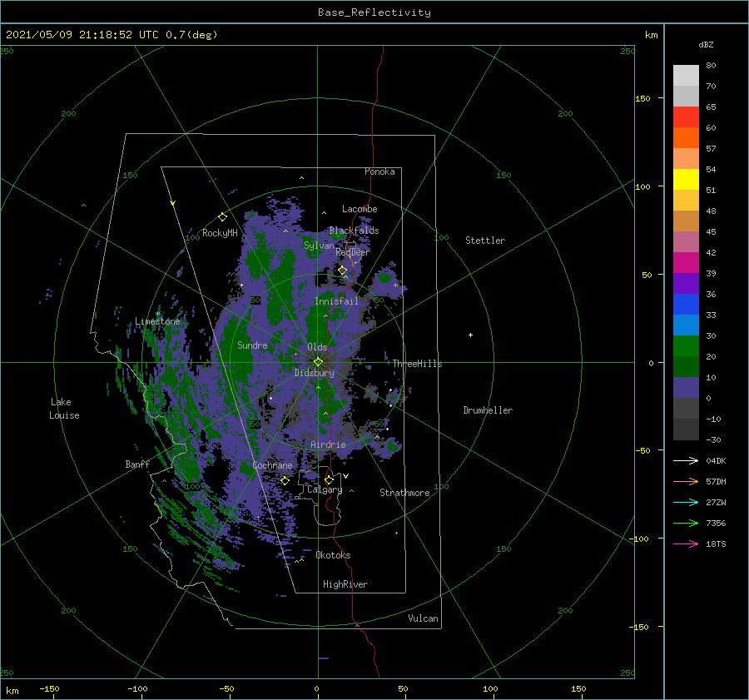
Task: Click the dBZ legend heading
Action: tap(706, 44)
